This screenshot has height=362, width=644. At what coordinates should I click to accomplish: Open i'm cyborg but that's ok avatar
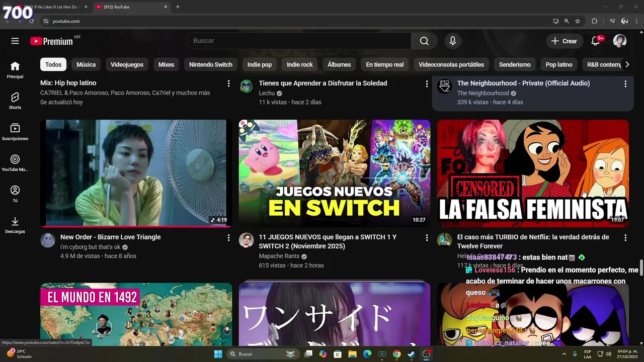(47, 240)
